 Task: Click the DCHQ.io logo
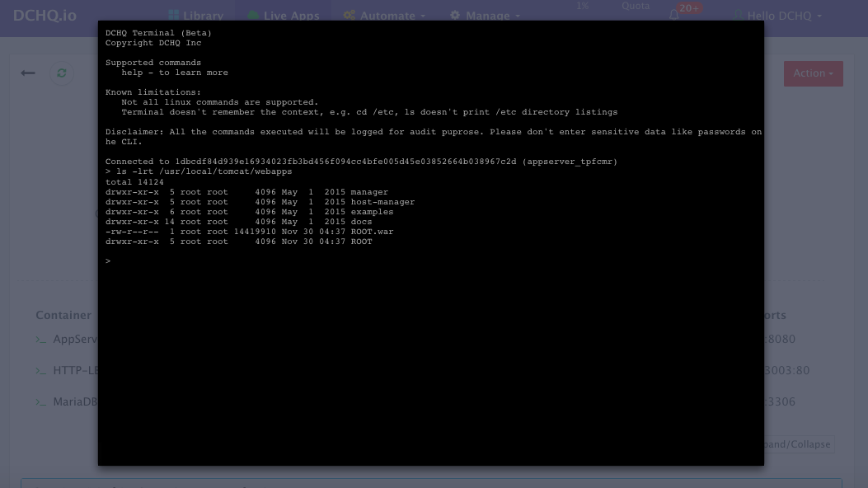(45, 16)
